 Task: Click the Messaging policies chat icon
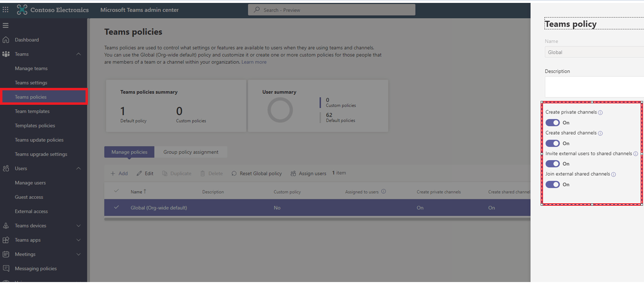6,269
